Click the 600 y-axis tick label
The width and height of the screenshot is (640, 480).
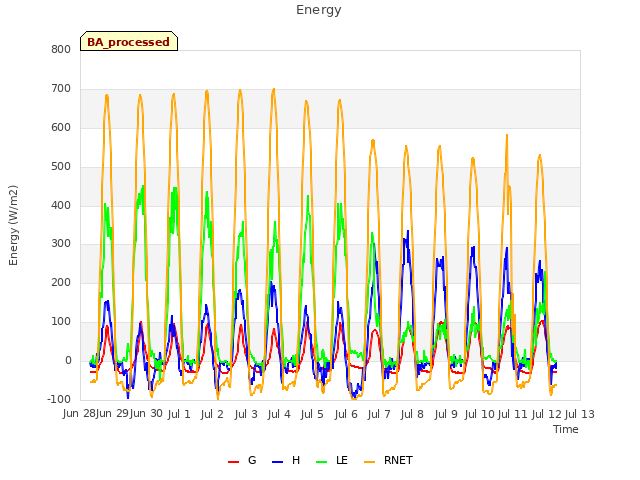(x=61, y=128)
